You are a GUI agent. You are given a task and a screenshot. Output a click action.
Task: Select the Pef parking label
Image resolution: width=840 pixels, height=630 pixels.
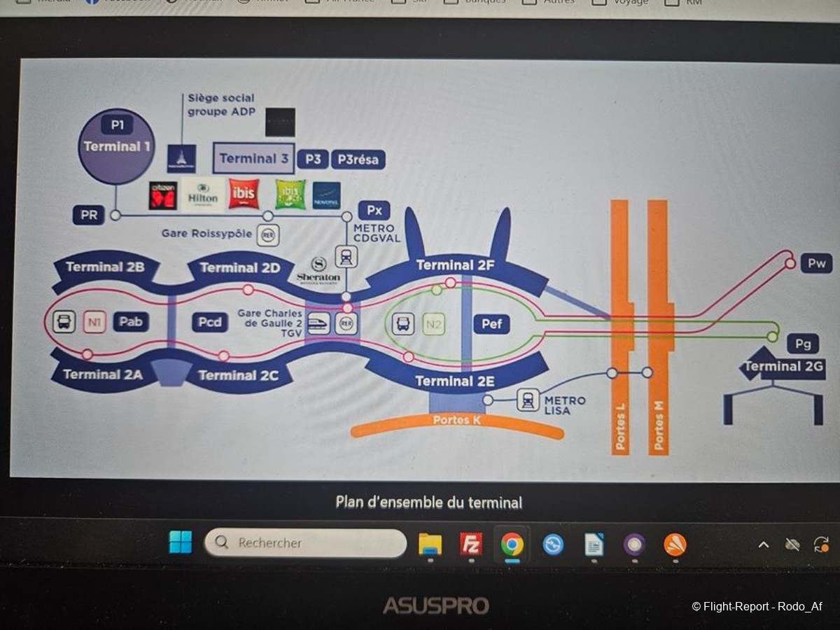pyautogui.click(x=491, y=324)
